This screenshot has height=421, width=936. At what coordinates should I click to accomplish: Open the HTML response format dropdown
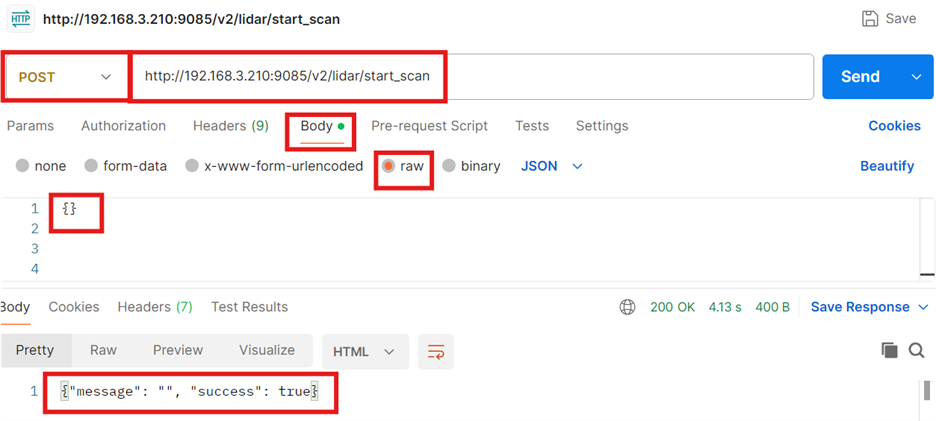tap(364, 351)
